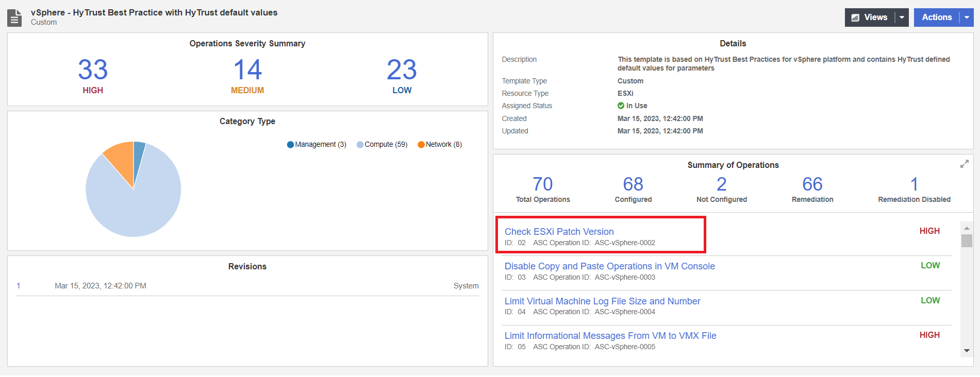Click the 2 Not Configured count
This screenshot has height=377, width=980.
(x=722, y=184)
